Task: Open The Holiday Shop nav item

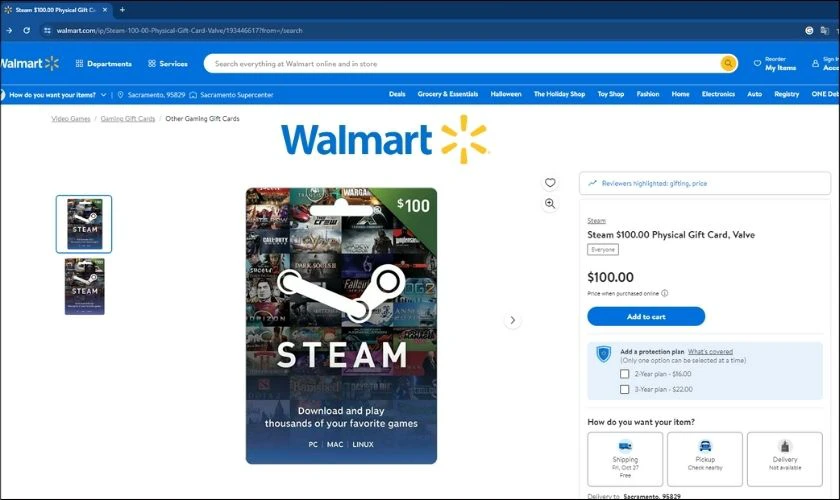Action: click(559, 94)
